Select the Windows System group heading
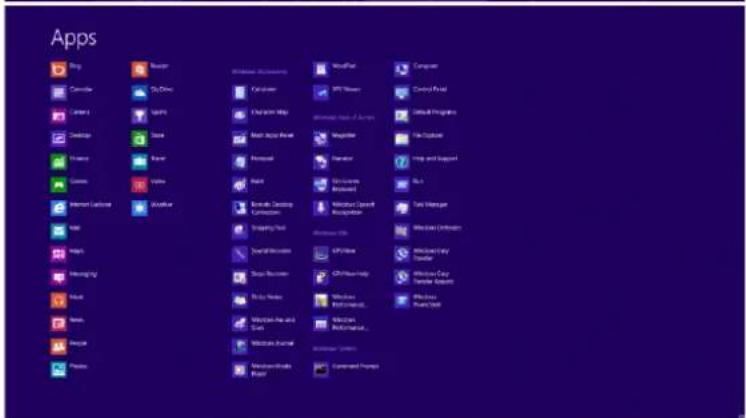 click(x=335, y=349)
